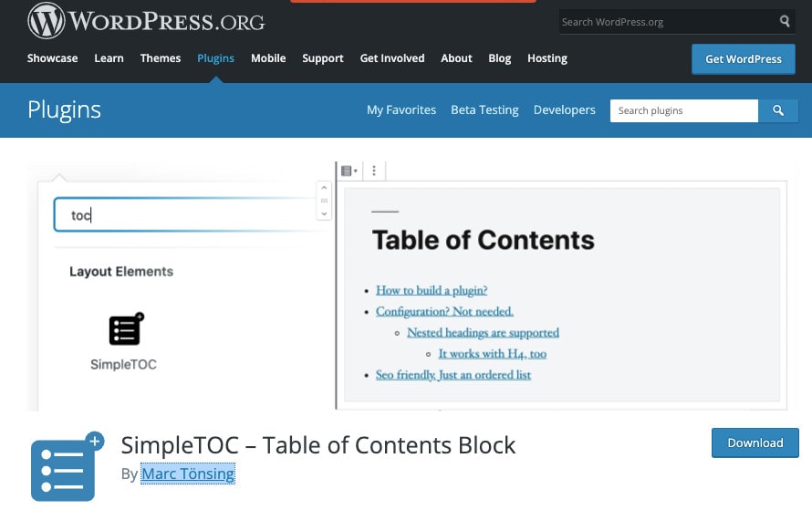Click Seo friendly. Just an ordered list link
The height and width of the screenshot is (531, 812).
tap(453, 375)
